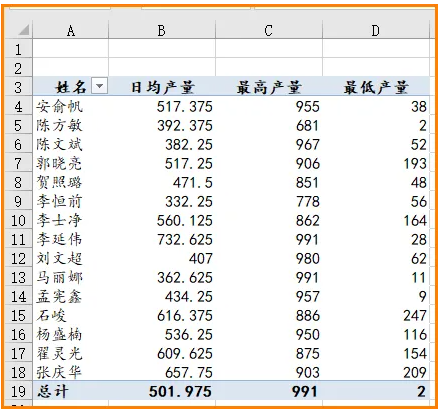Click the 日均产量 header cell
440x412 pixels.
162,87
